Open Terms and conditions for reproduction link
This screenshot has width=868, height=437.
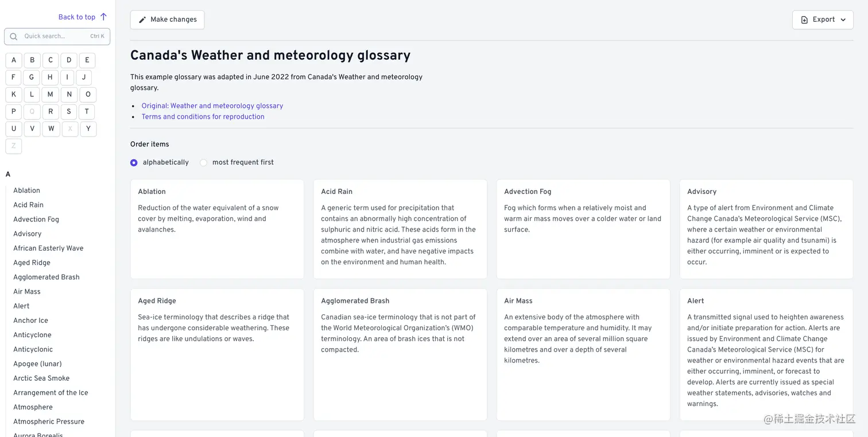tap(203, 116)
